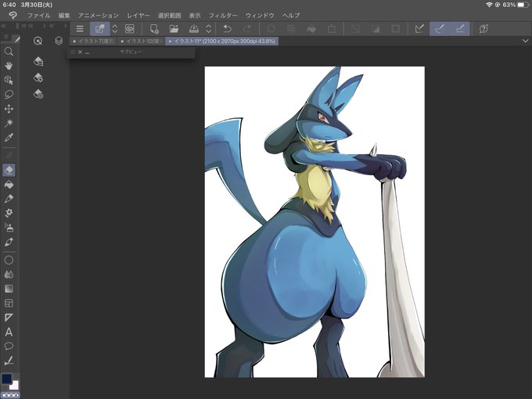Select the highlighted Eraser tool
This screenshot has height=399, width=532.
pyautogui.click(x=9, y=170)
